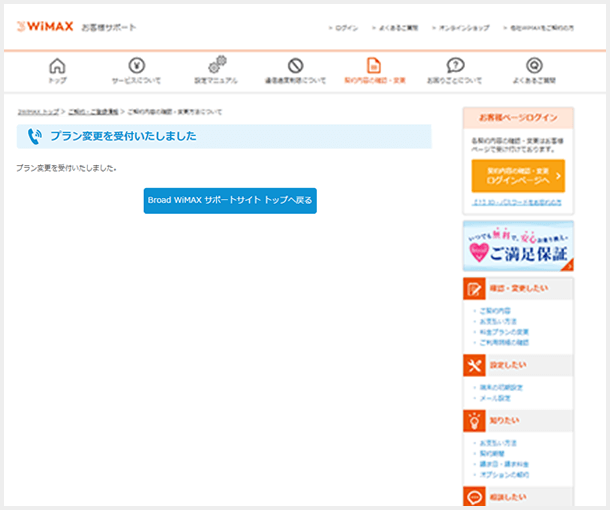Select the document icon for 契約内容の確認・変更

click(374, 66)
